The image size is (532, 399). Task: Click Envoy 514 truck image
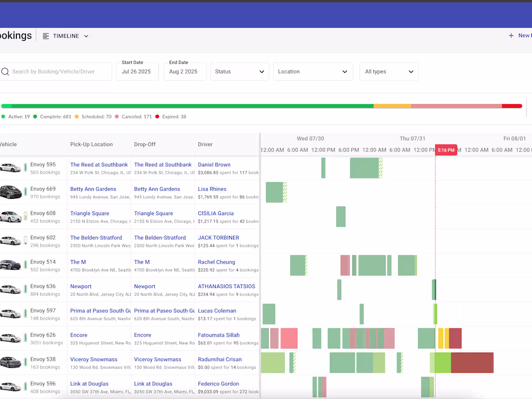click(x=11, y=265)
